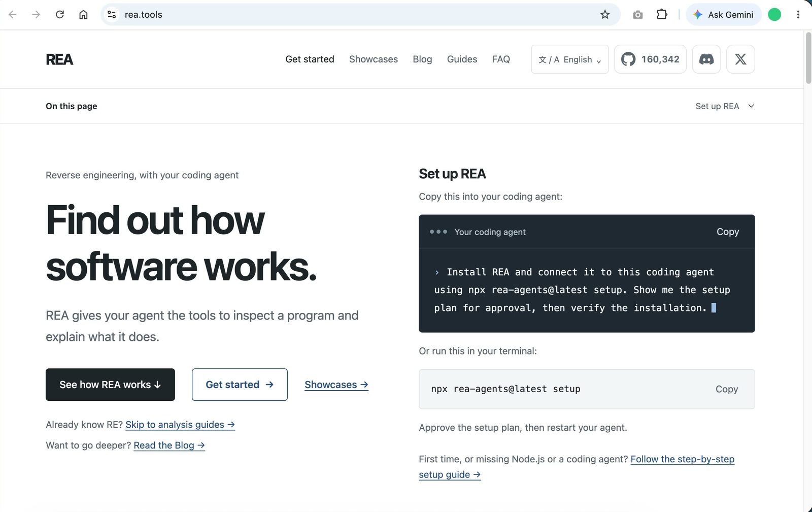Image resolution: width=812 pixels, height=512 pixels.
Task: Click the camera screenshot icon in toolbar
Action: (x=638, y=15)
